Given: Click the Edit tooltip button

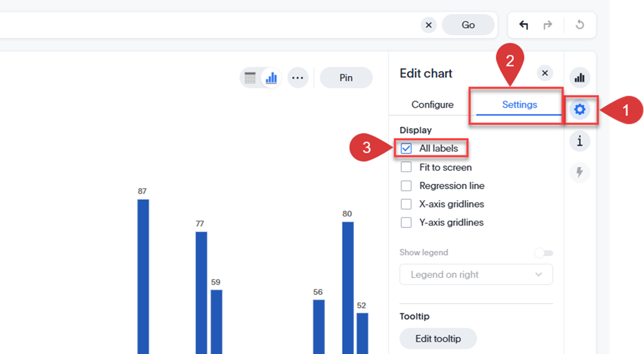Looking at the screenshot, I should [438, 339].
